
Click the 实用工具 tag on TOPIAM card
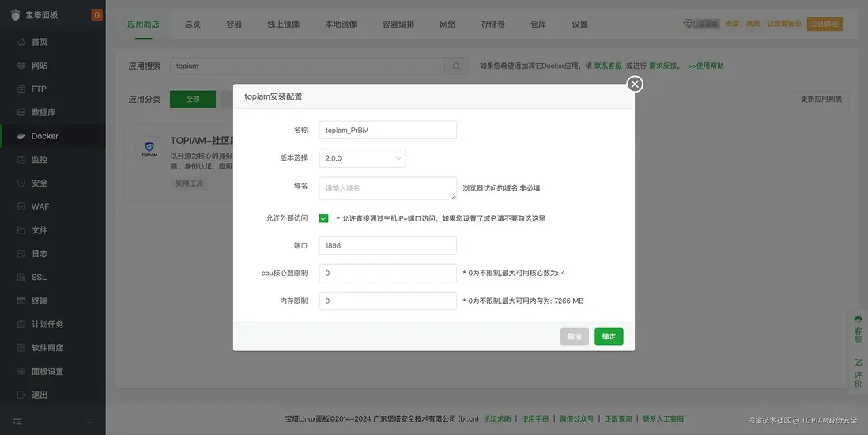pyautogui.click(x=189, y=183)
